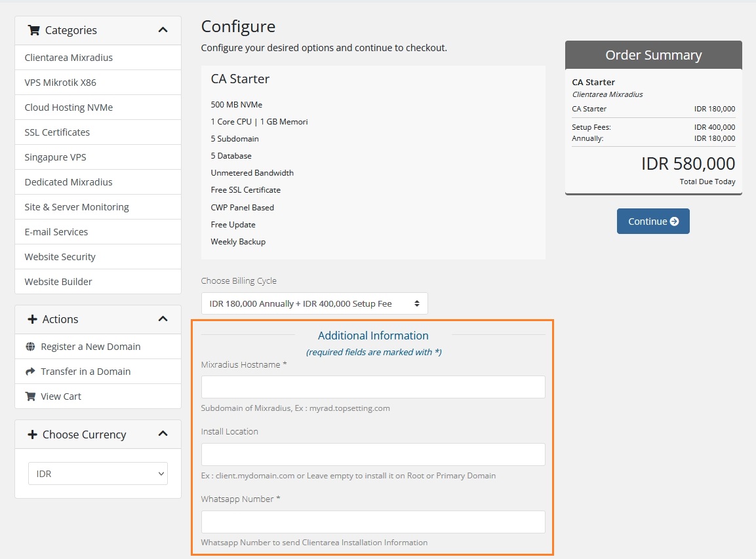Click the 'Order Summary' header

653,55
